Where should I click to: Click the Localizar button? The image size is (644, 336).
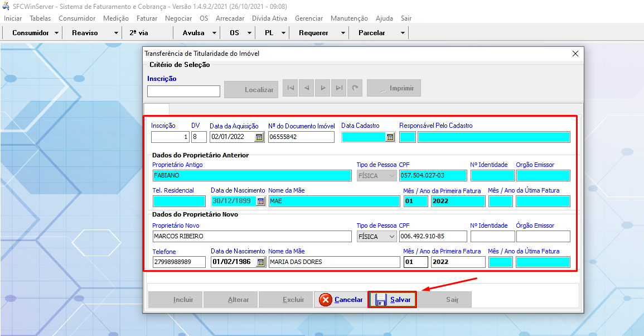click(251, 89)
